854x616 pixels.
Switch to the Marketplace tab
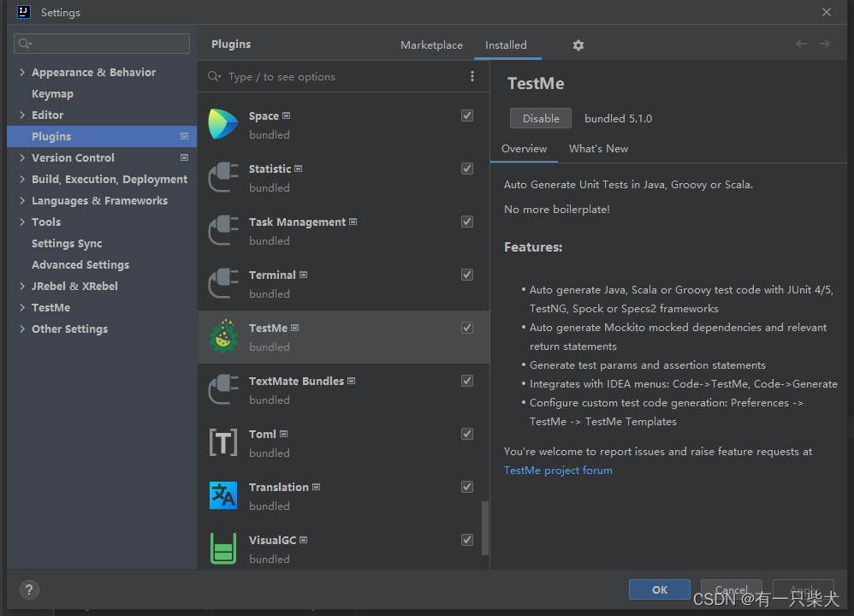pos(431,45)
